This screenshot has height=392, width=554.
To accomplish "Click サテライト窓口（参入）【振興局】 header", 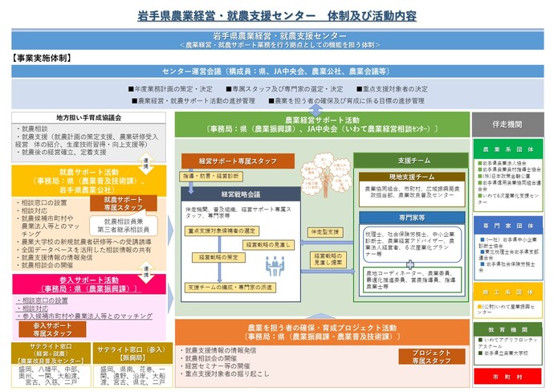I will [132, 353].
